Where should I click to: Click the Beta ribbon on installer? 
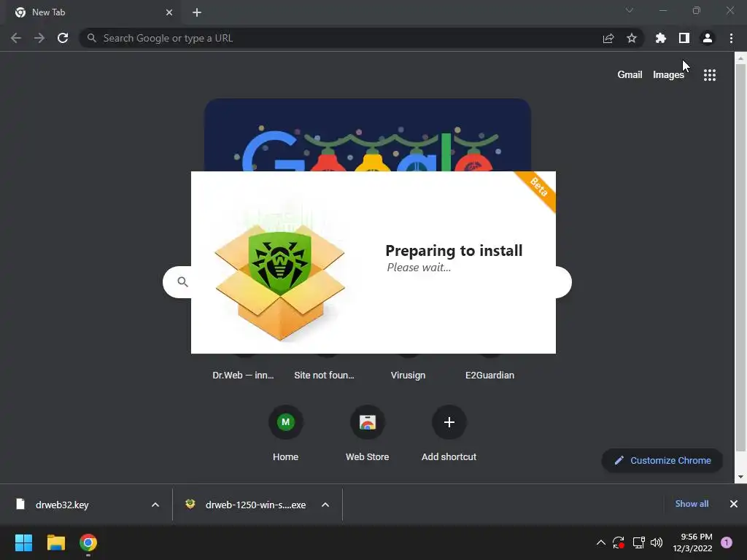(x=538, y=188)
